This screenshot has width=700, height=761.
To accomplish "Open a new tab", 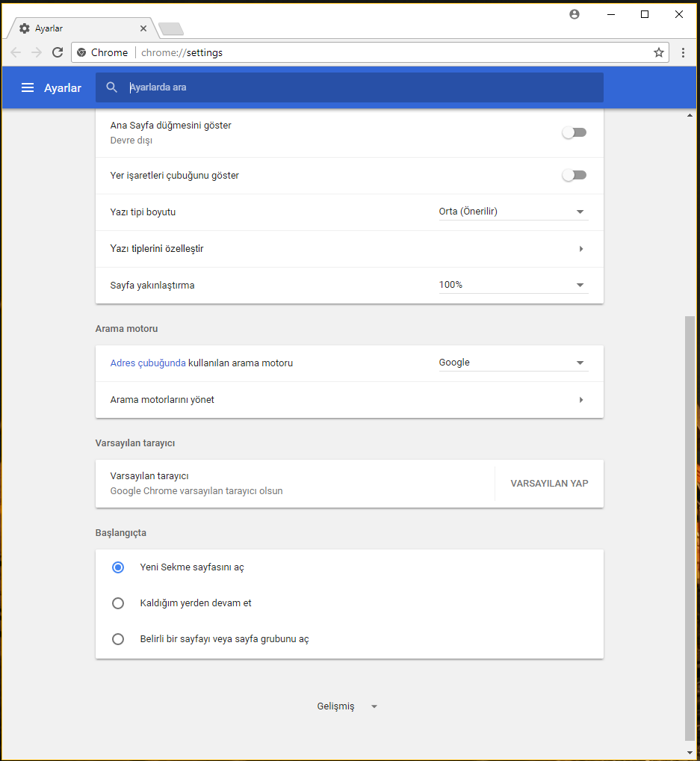I will point(171,29).
